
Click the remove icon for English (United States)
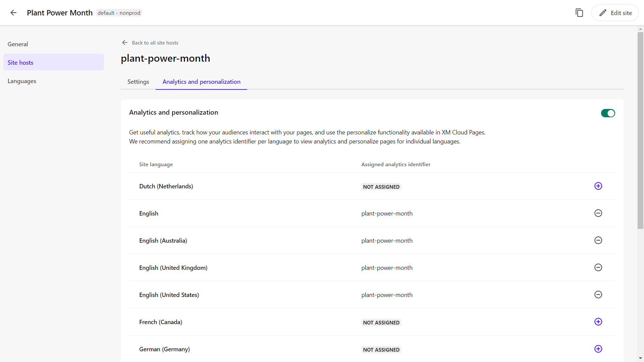[x=598, y=294]
